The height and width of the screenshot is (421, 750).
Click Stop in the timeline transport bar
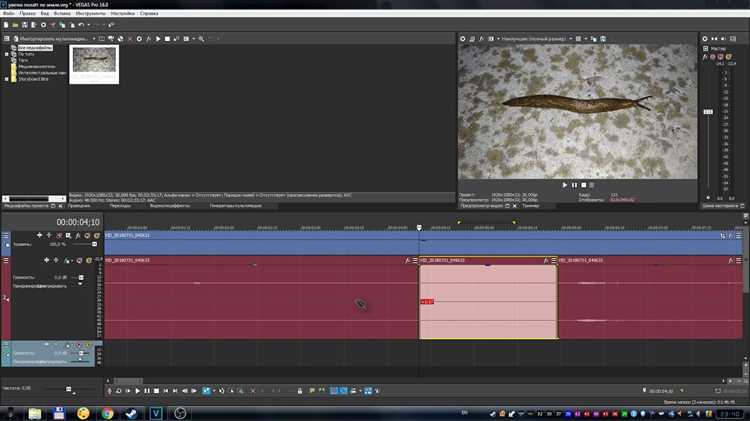click(x=156, y=391)
